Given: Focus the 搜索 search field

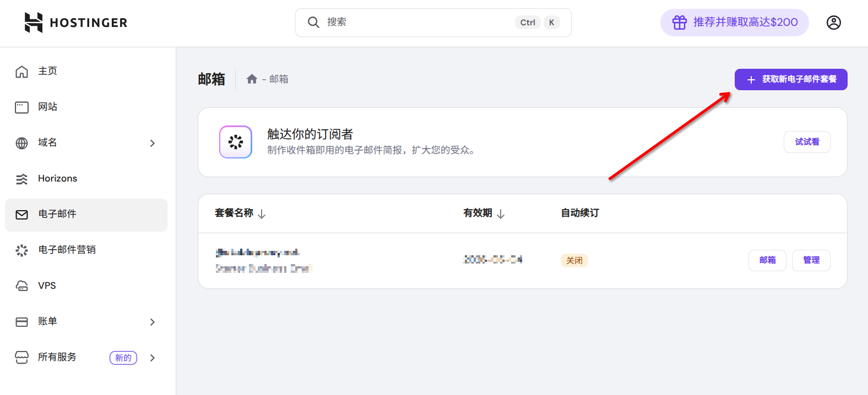Looking at the screenshot, I should (433, 23).
